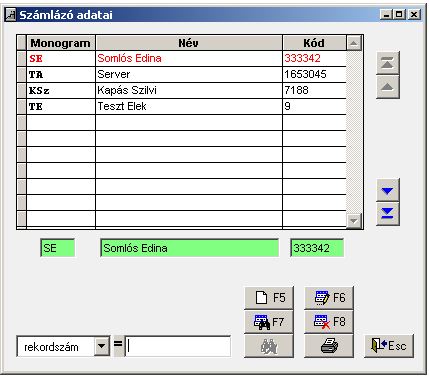Select the Somlós Edina row name
Screen dimensions: 429x377
point(189,59)
